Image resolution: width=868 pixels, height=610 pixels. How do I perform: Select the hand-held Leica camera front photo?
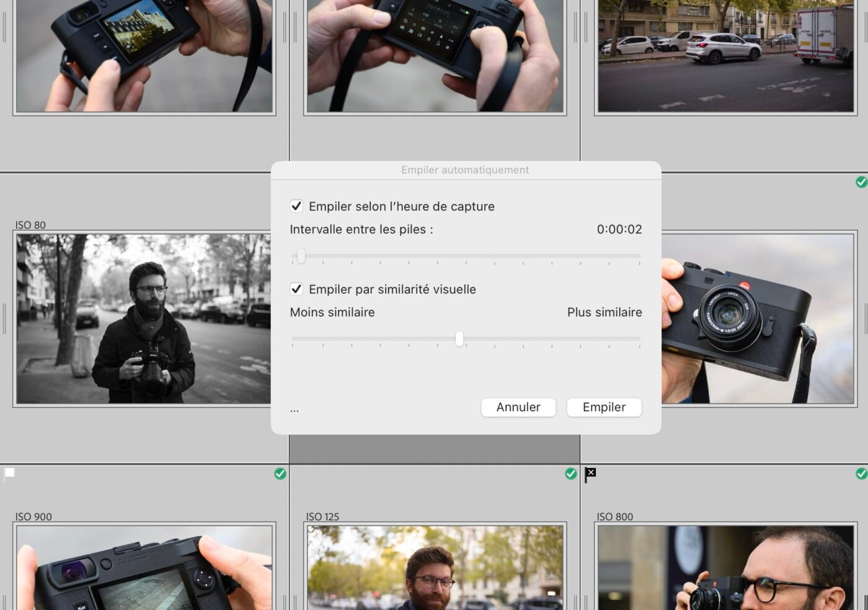(x=756, y=319)
